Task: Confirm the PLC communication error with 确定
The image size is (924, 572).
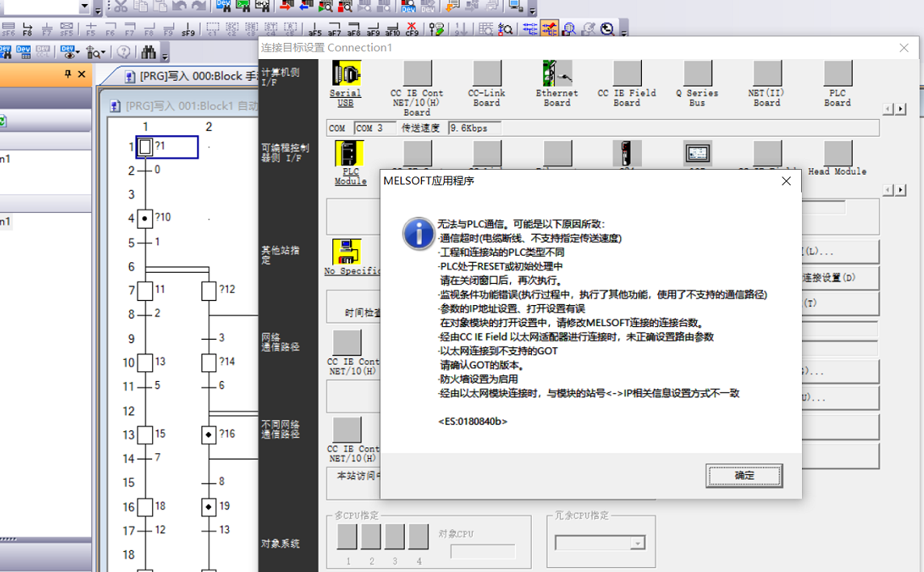Action: 743,476
